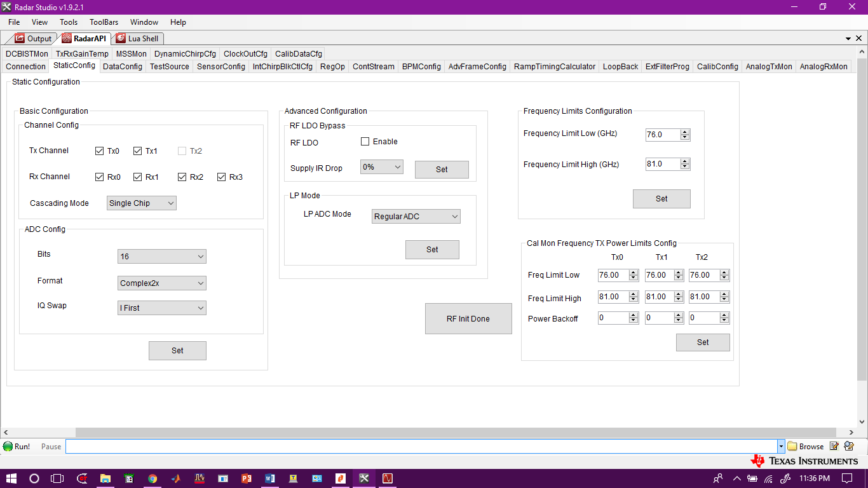Click the edit script notepad-with-pencil icon
Image resolution: width=868 pixels, height=488 pixels.
coord(834,447)
